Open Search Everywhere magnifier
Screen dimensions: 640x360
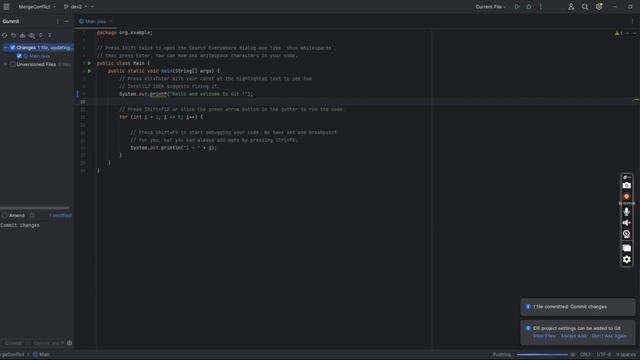[585, 7]
